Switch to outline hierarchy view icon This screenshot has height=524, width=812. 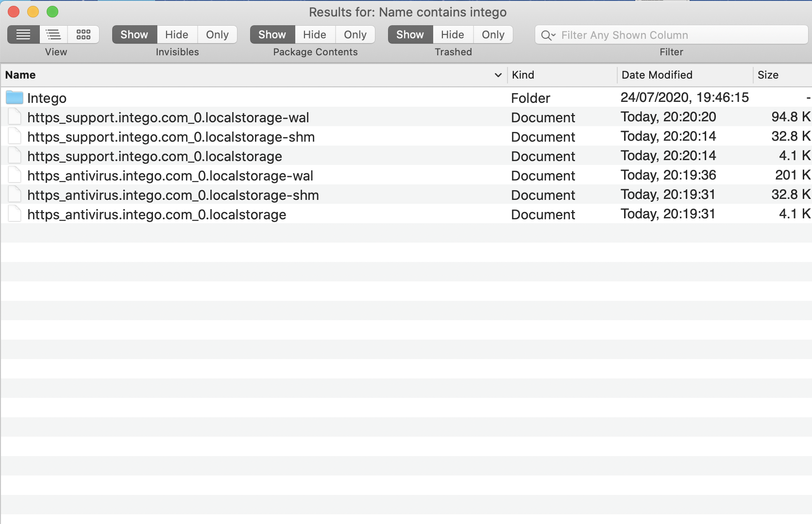(53, 34)
